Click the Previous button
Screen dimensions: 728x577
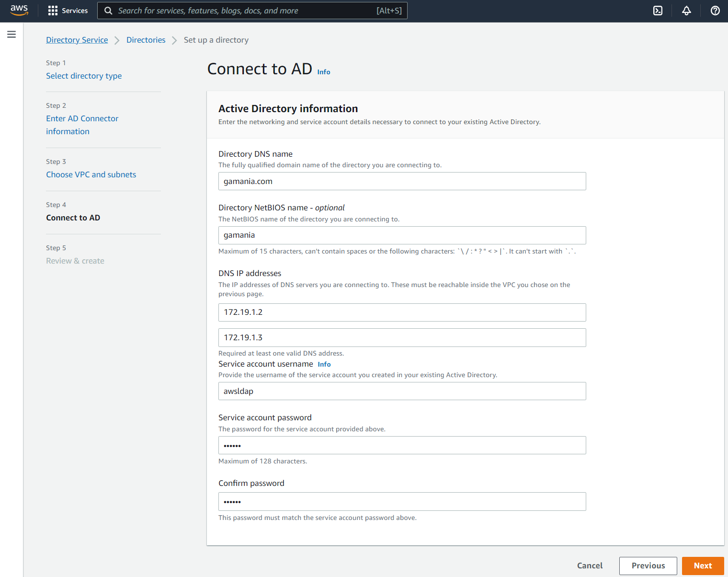(x=648, y=565)
